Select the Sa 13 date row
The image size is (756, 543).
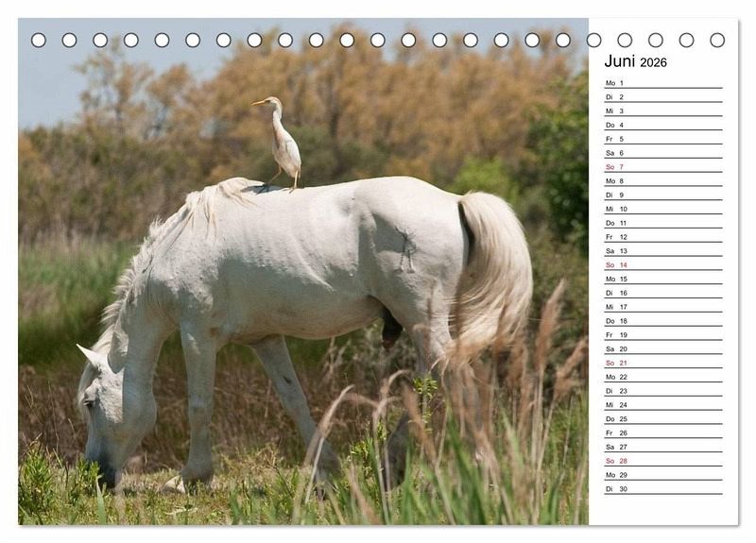coord(662,251)
